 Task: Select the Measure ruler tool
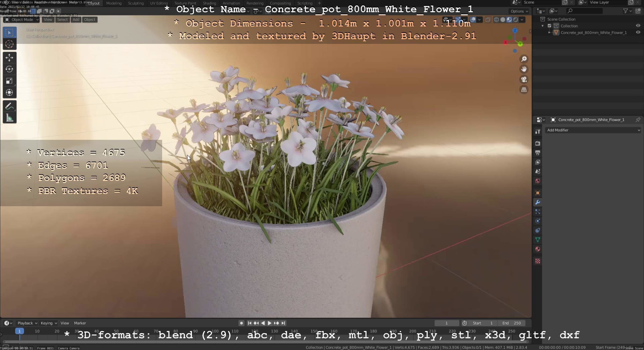click(10, 118)
